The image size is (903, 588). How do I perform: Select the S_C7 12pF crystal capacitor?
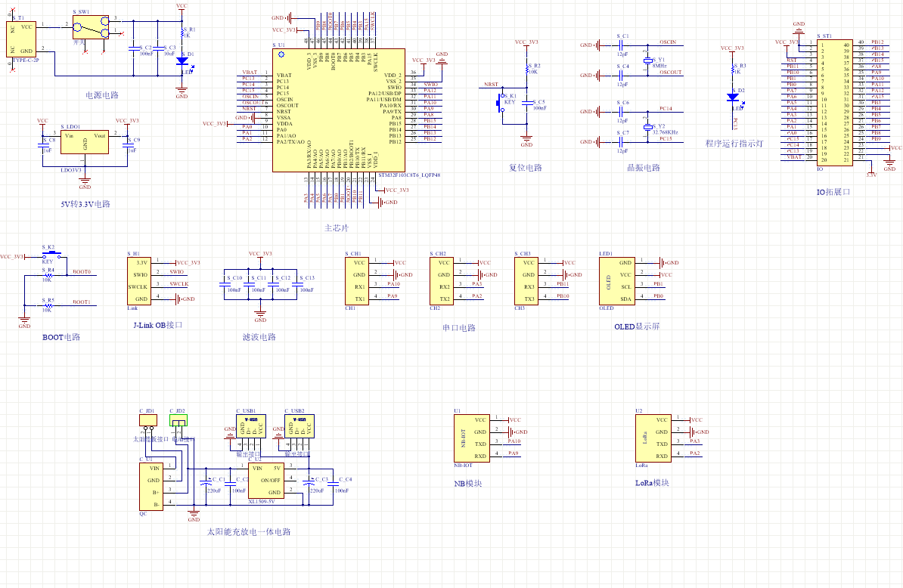622,141
